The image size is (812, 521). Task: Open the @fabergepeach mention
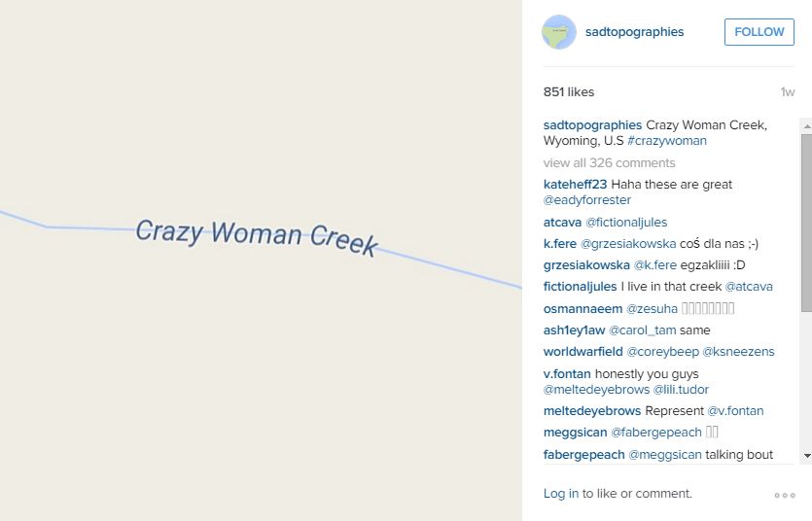tap(655, 433)
